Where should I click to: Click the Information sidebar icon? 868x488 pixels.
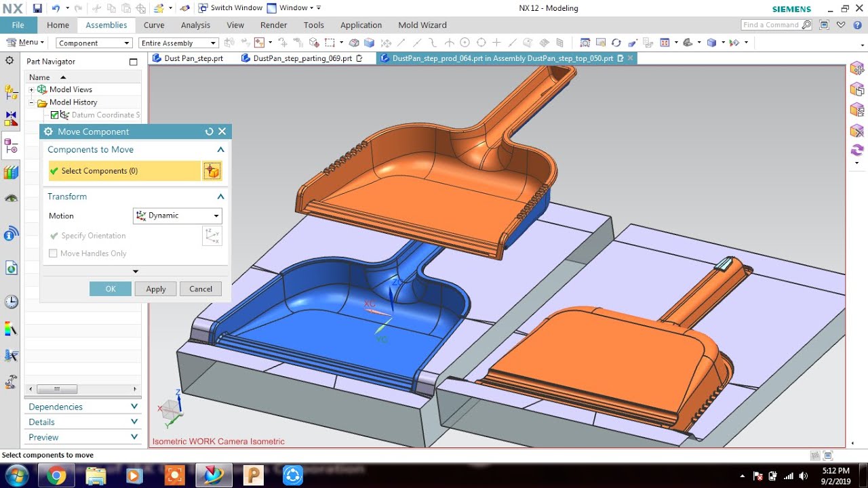click(12, 234)
